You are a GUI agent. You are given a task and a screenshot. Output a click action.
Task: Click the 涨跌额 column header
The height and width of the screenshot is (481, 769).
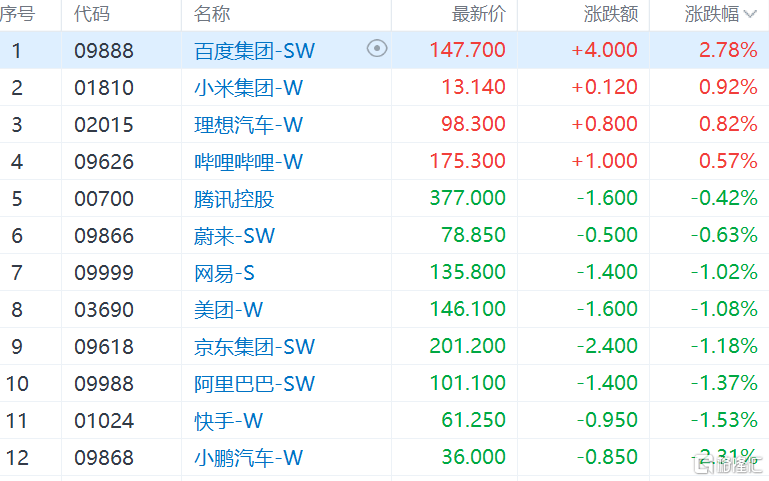[610, 14]
